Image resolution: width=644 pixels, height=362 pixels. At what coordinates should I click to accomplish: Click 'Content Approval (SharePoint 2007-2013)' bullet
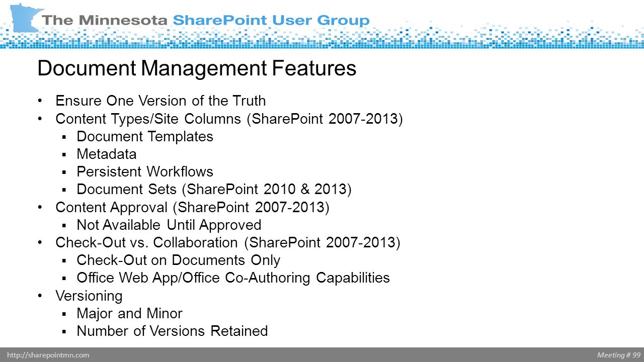[x=192, y=208]
